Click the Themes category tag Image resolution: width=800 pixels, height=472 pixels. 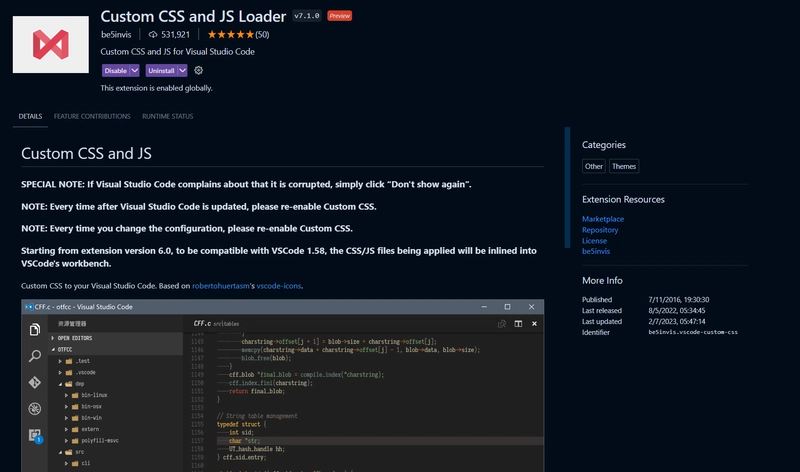pos(623,166)
